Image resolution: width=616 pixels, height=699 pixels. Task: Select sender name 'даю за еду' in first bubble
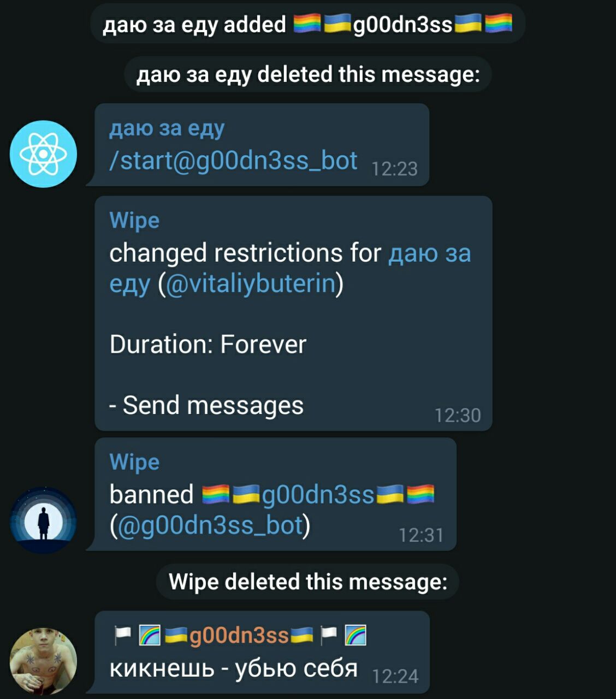[x=167, y=129]
